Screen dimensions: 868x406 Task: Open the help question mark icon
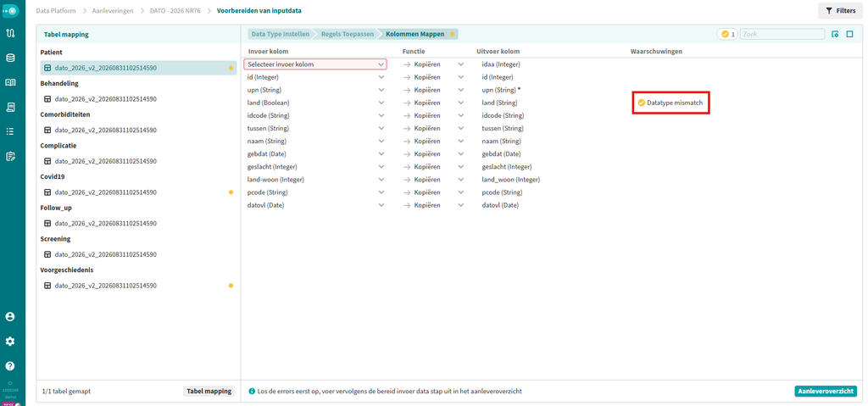pyautogui.click(x=10, y=365)
